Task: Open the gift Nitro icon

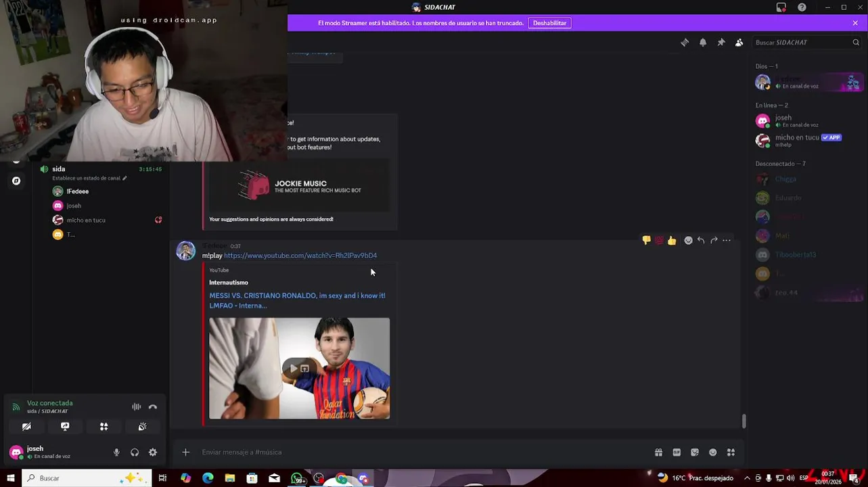Action: (x=658, y=453)
